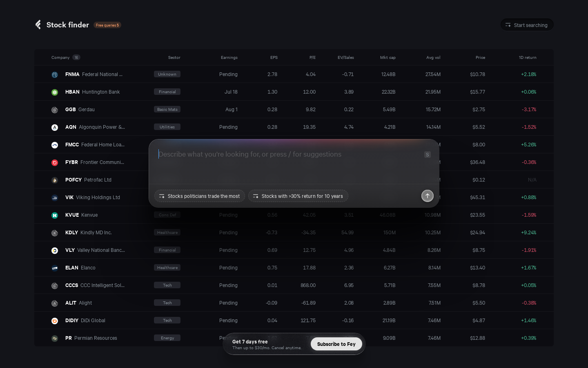Sort by the Avg vol column header
Image resolution: width=588 pixels, height=368 pixels.
point(433,58)
